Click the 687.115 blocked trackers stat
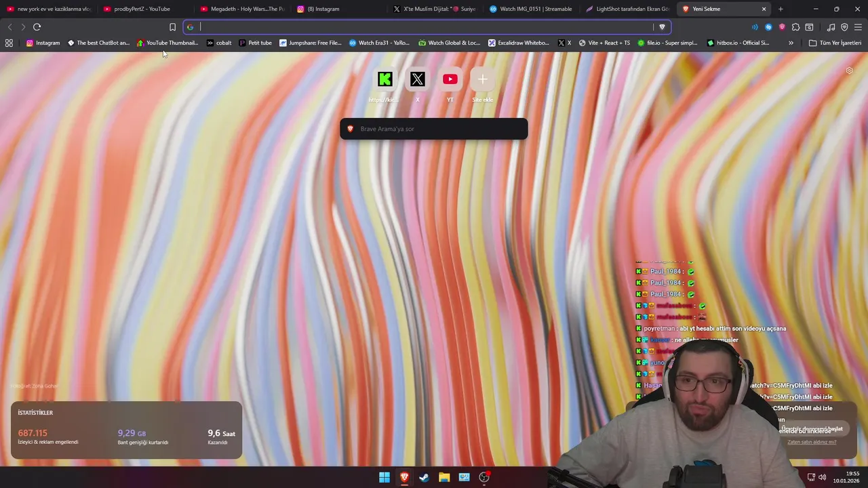This screenshot has height=488, width=868. pos(33,433)
